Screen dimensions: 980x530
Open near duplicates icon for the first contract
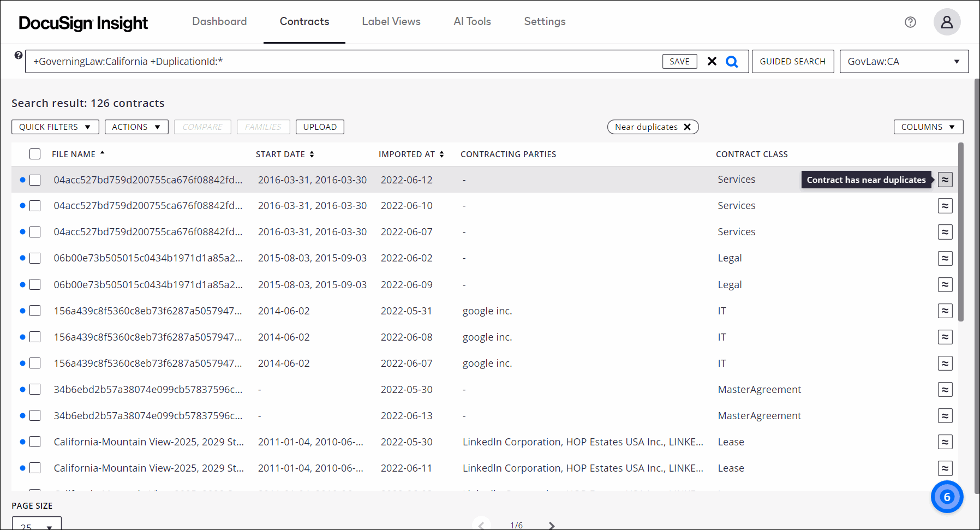(x=945, y=179)
